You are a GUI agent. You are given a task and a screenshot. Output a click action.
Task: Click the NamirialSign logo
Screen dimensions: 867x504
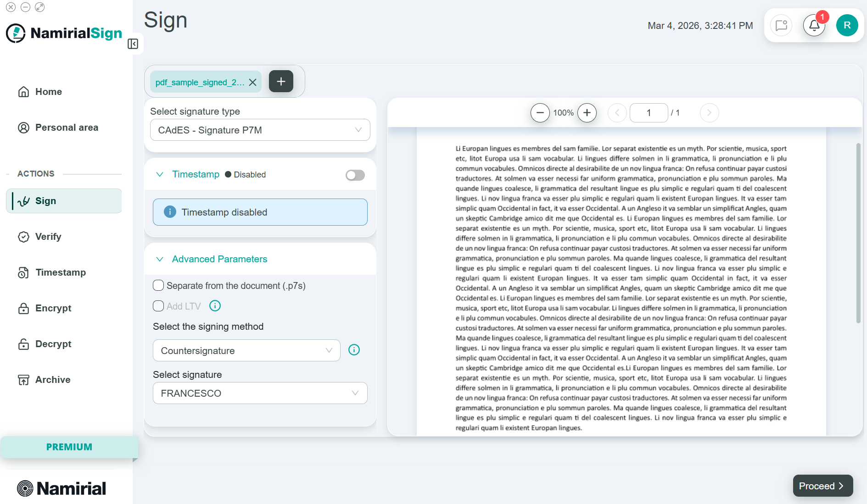pos(64,33)
